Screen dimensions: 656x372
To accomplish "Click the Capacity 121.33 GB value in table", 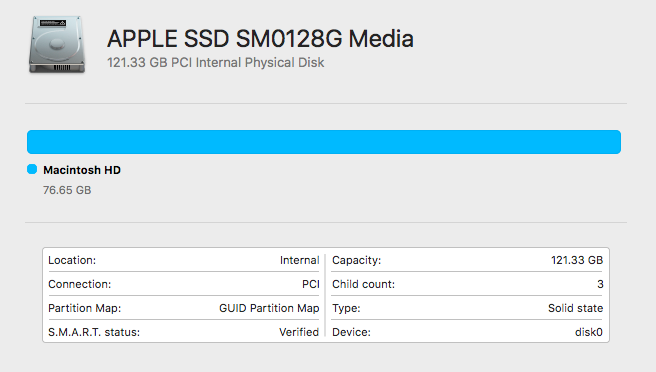I will [x=577, y=260].
